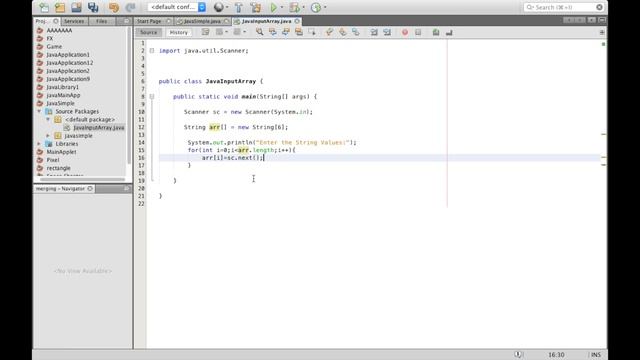This screenshot has width=640, height=360.
Task: Switch to the History view
Action: point(179,32)
